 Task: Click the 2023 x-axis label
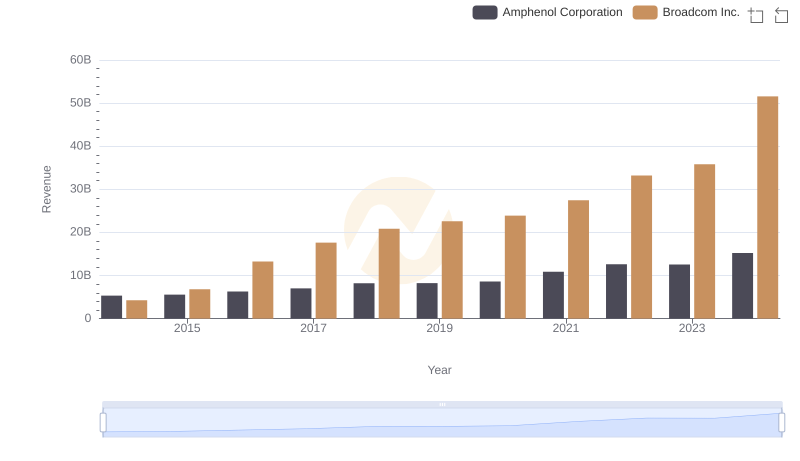pyautogui.click(x=692, y=328)
